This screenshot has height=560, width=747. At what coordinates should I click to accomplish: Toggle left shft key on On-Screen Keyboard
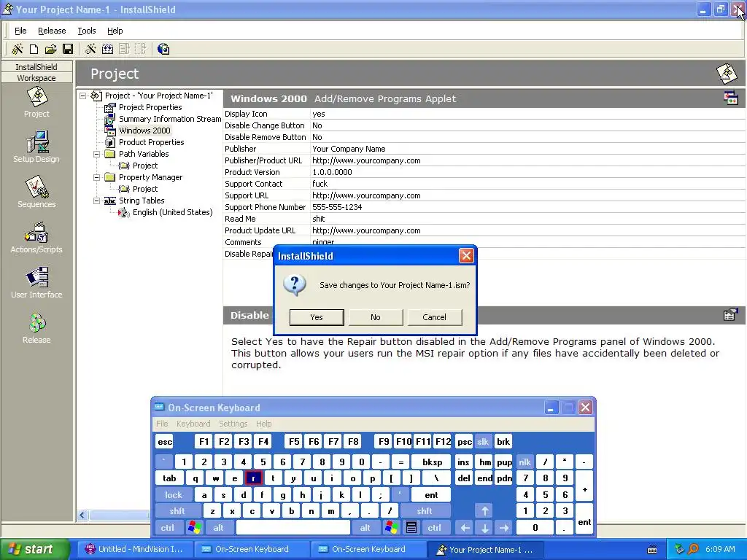point(177,511)
